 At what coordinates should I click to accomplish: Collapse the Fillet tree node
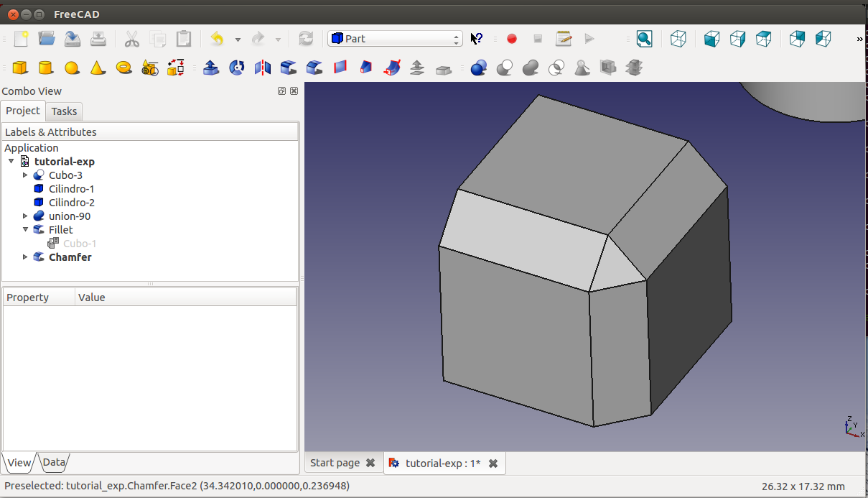pos(26,230)
